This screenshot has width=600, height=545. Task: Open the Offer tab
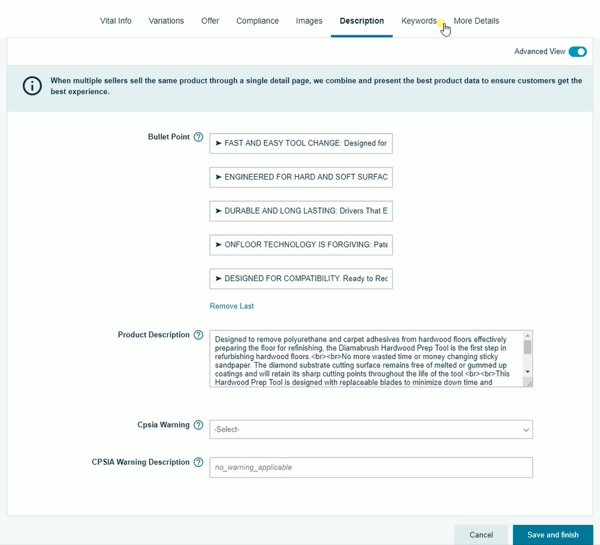coord(210,21)
